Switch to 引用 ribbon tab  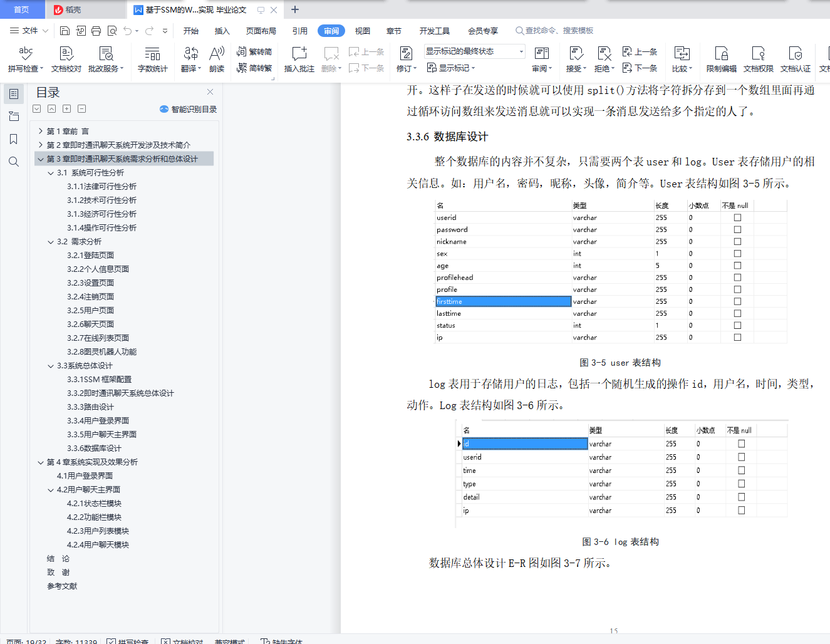coord(300,31)
